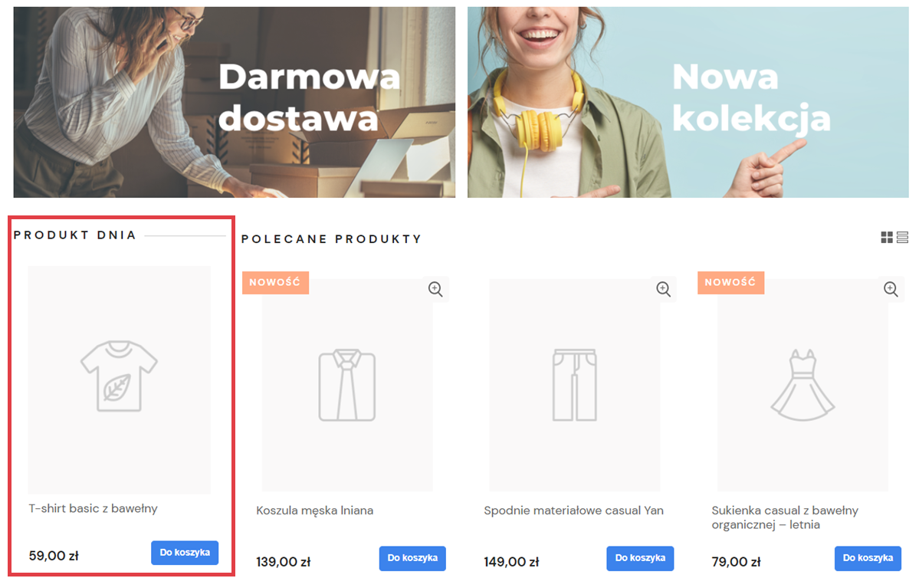Add T-shirt basic to cart
This screenshot has width=919, height=588.
tap(185, 553)
